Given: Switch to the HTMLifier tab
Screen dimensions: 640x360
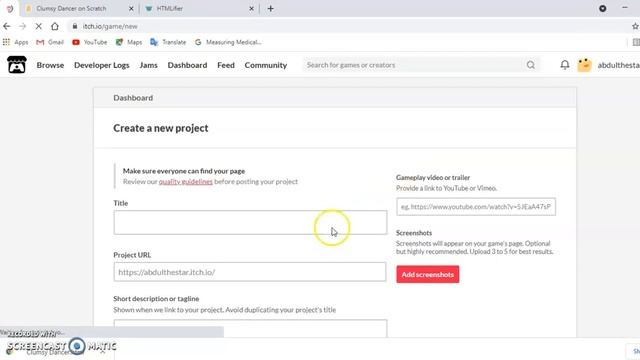Looking at the screenshot, I should (x=170, y=9).
